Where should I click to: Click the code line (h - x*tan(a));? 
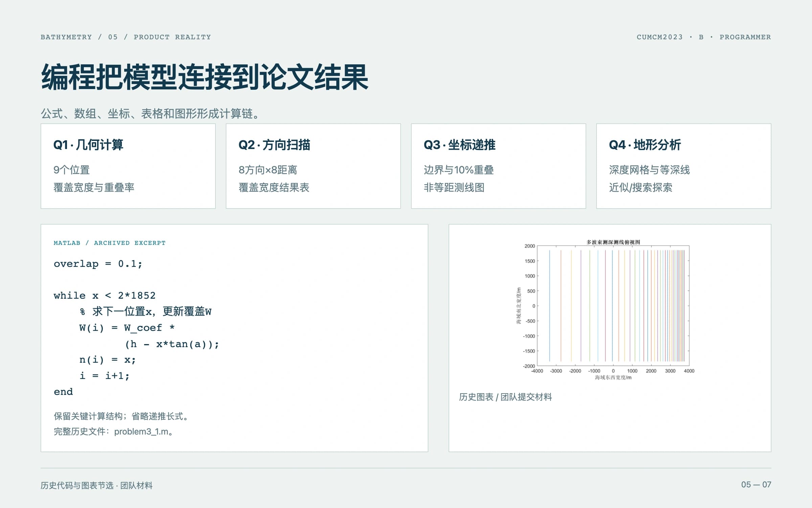tap(172, 344)
